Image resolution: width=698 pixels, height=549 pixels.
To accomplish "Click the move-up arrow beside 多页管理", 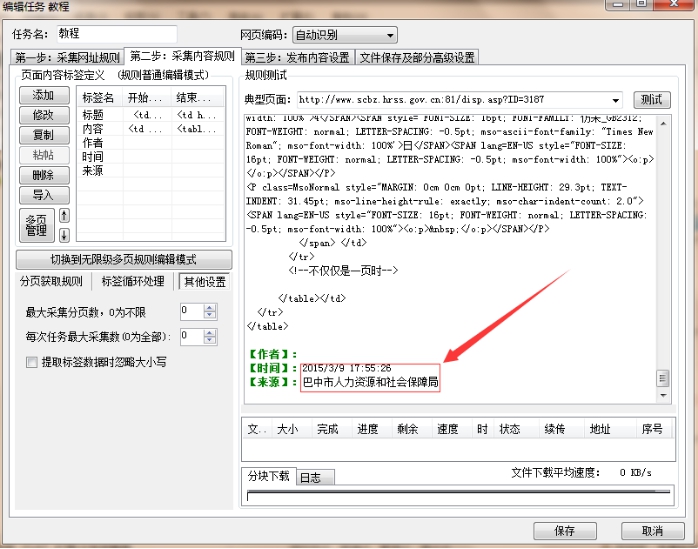I will (x=65, y=216).
